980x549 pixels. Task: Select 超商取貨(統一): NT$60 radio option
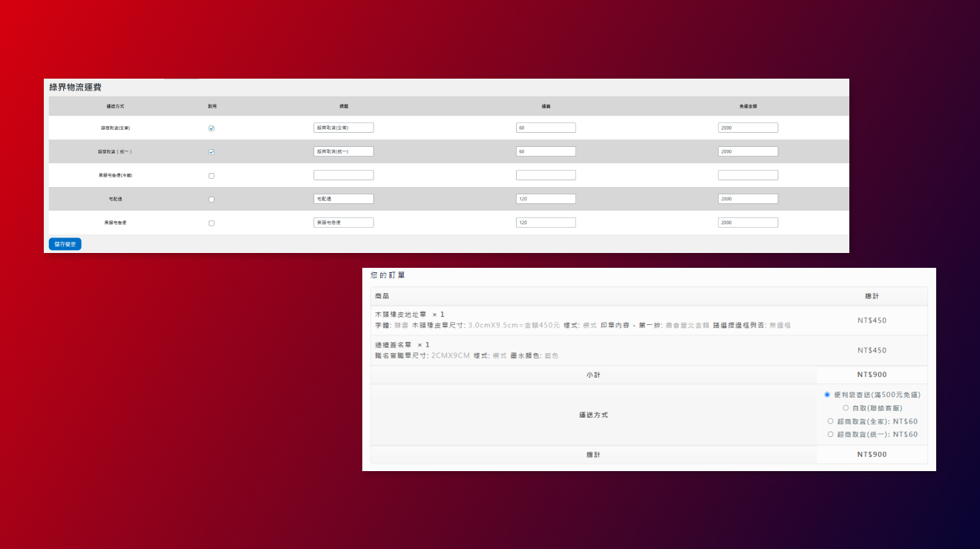(x=830, y=435)
